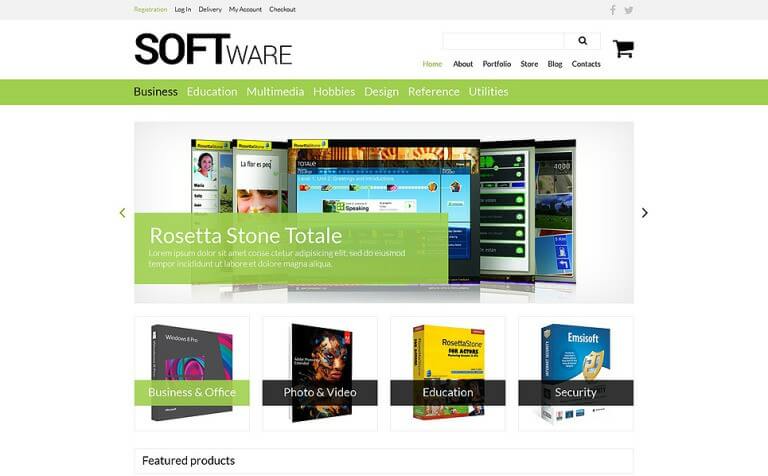Click the search magnifier button
Screen dimensions: 768x476
click(582, 41)
